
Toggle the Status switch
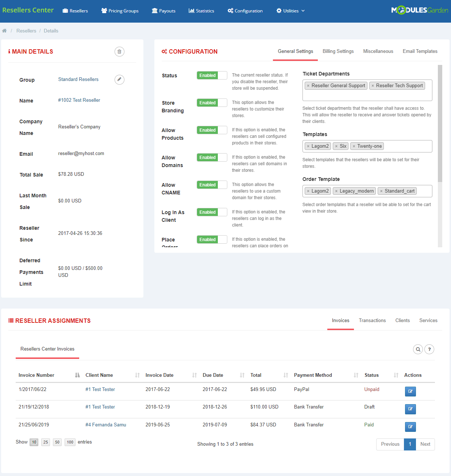pyautogui.click(x=212, y=76)
